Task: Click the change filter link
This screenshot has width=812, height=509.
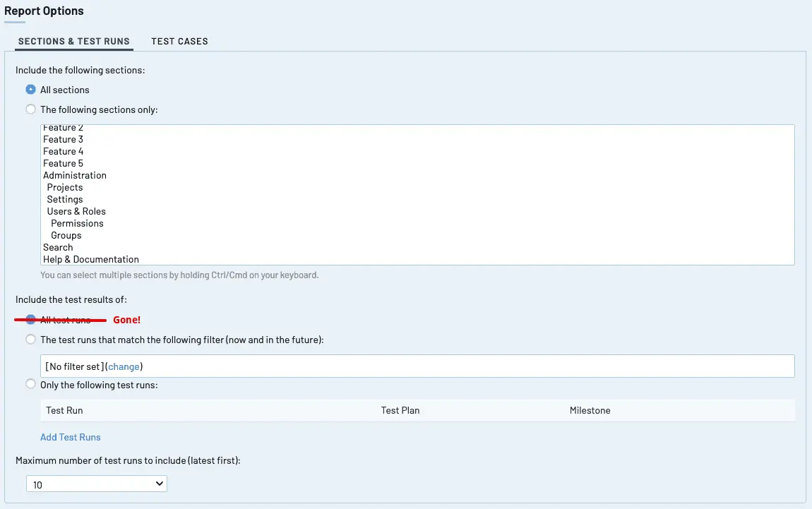Action: click(124, 366)
